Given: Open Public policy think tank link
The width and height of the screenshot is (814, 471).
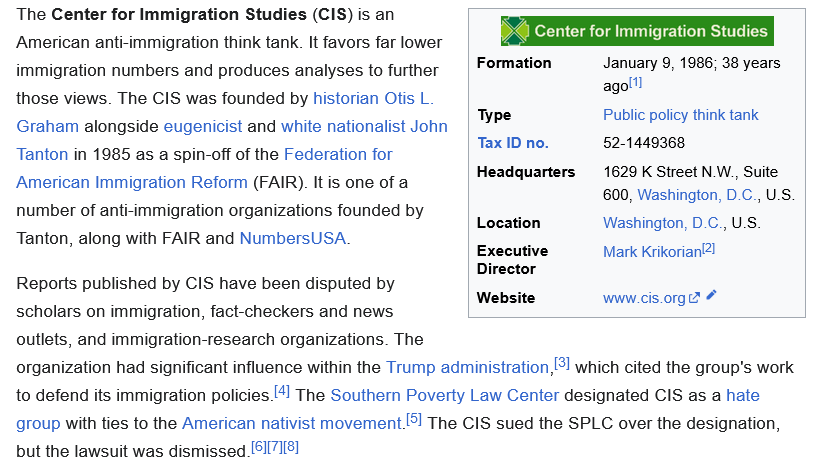Looking at the screenshot, I should pos(680,115).
